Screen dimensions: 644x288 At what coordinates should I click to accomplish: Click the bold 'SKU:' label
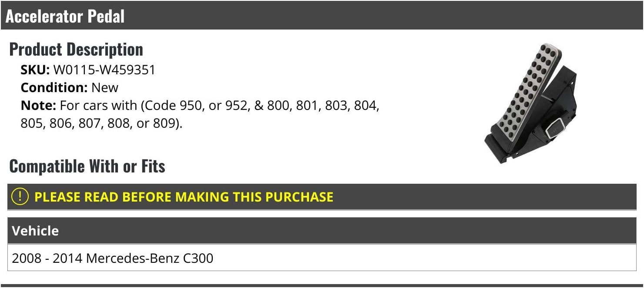pyautogui.click(x=35, y=70)
